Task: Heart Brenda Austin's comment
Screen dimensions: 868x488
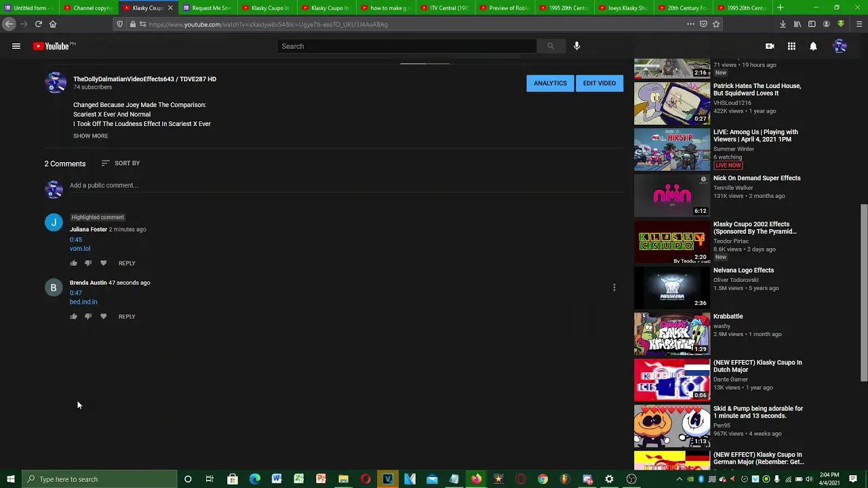Action: pos(103,317)
